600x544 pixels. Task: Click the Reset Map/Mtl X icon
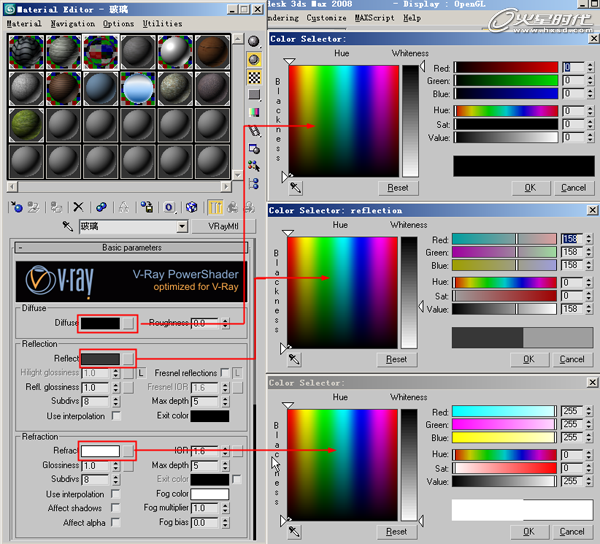coord(78,207)
